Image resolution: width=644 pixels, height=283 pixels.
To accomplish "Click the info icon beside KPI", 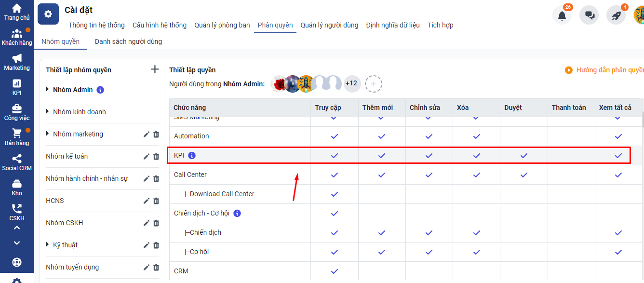I will point(192,155).
